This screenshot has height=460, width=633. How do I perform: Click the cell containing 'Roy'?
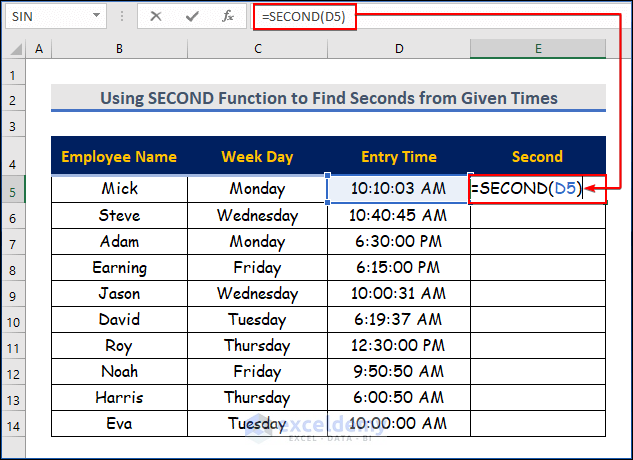point(119,345)
